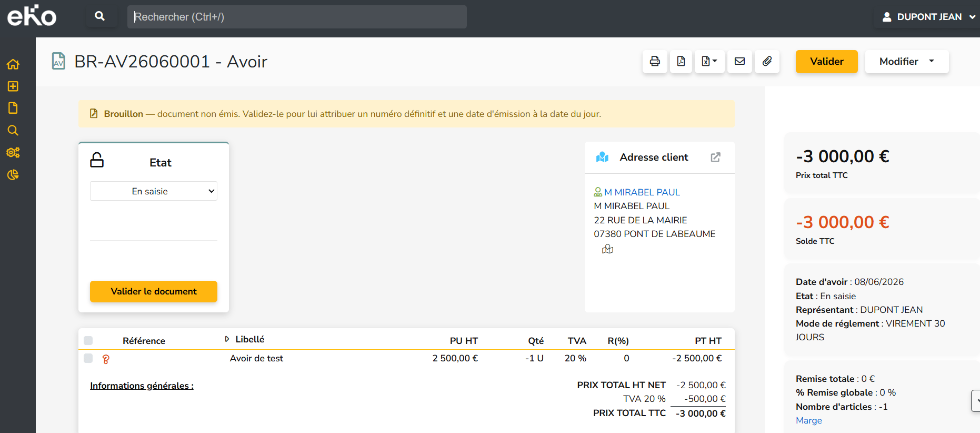Click the plus-square create icon in sidebar

(x=13, y=86)
